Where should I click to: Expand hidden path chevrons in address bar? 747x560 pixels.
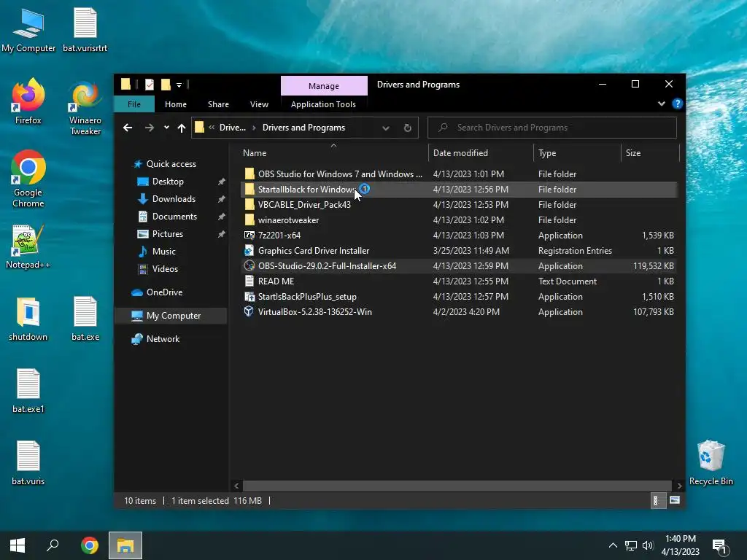pyautogui.click(x=212, y=128)
